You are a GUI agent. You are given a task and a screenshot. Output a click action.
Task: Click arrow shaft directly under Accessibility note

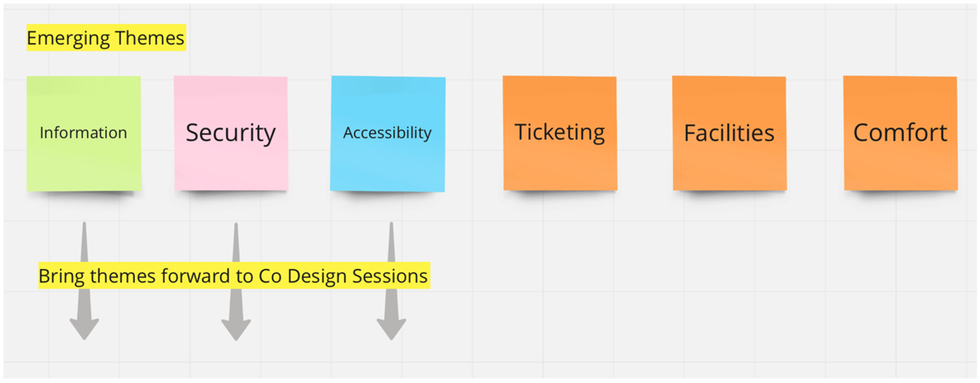[391, 243]
